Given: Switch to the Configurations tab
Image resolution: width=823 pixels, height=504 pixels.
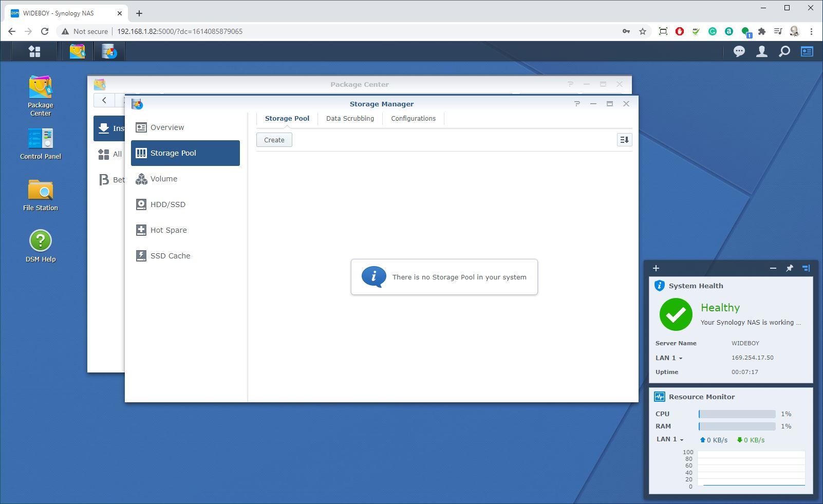Looking at the screenshot, I should [414, 119].
